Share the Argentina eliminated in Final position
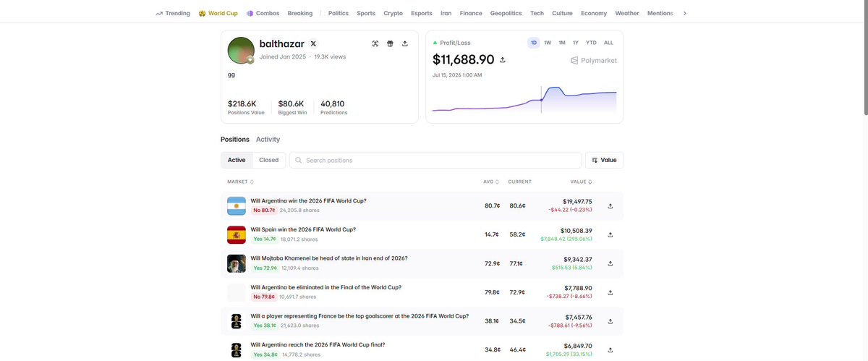The image size is (868, 361). [610, 292]
